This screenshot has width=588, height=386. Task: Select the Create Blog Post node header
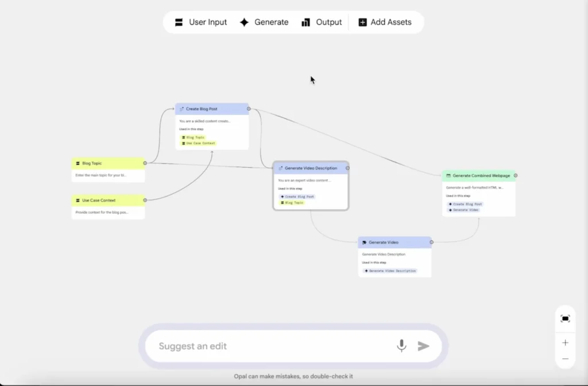coord(212,109)
